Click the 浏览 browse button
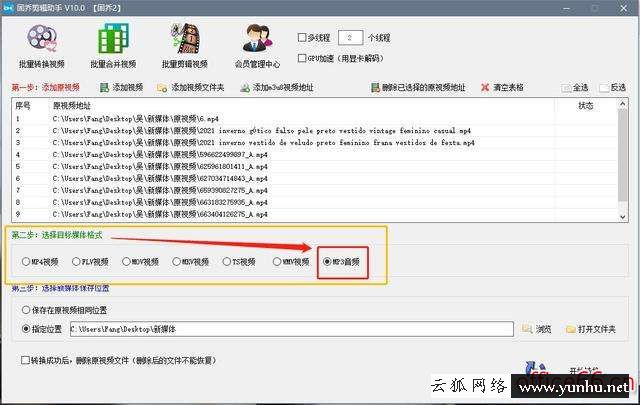Image resolution: width=640 pixels, height=405 pixels. point(537,329)
